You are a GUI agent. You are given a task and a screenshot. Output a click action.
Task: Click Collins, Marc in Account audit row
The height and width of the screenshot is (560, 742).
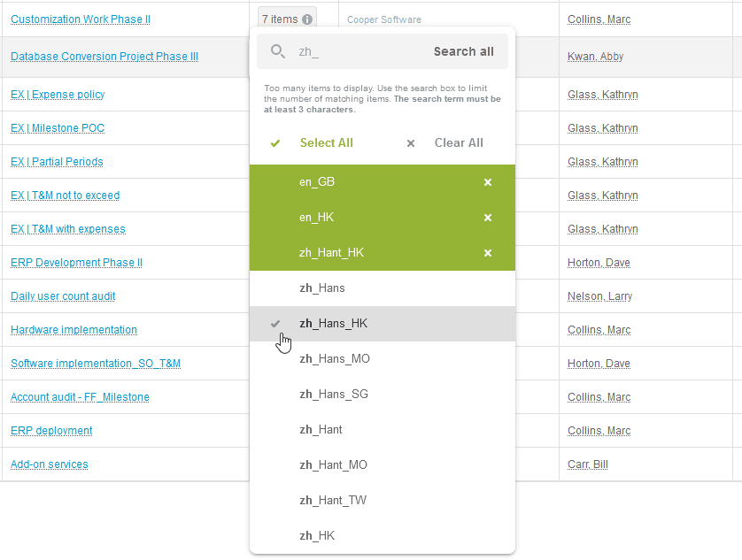[599, 397]
